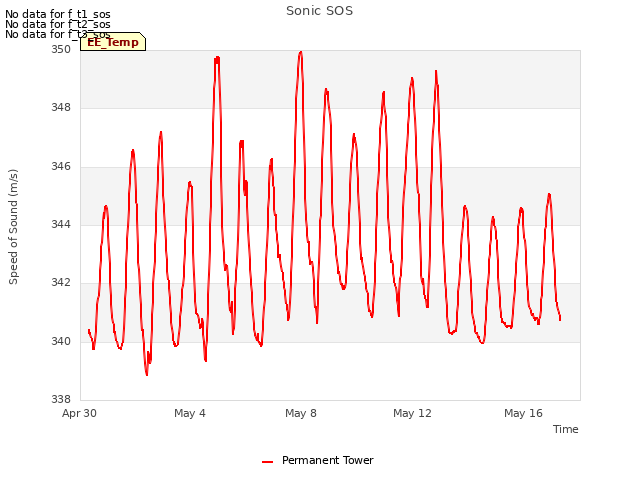Click the Sonic SOS chart title
The height and width of the screenshot is (480, 640).
click(319, 11)
